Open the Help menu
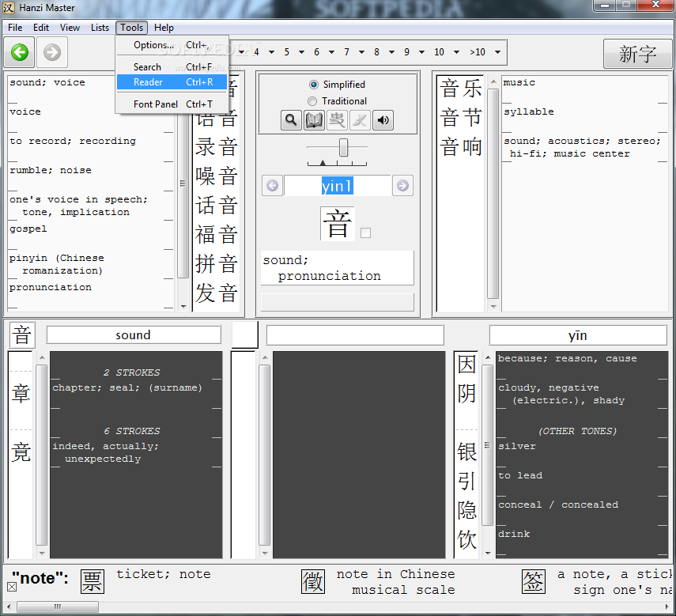This screenshot has height=616, width=676. point(164,28)
